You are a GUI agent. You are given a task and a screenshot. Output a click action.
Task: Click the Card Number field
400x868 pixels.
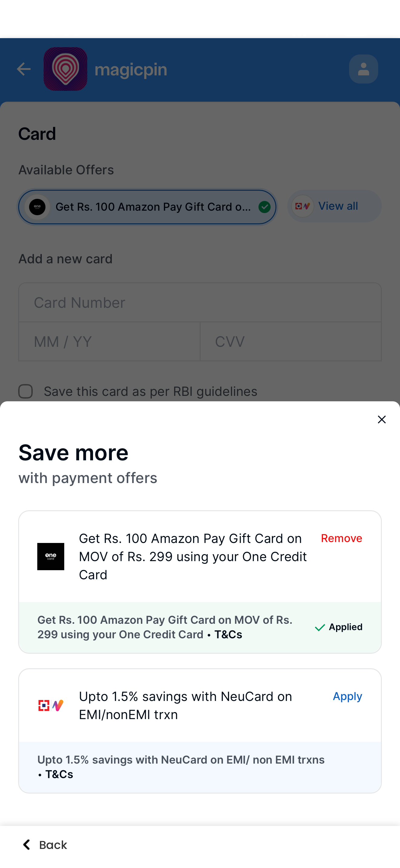point(200,302)
